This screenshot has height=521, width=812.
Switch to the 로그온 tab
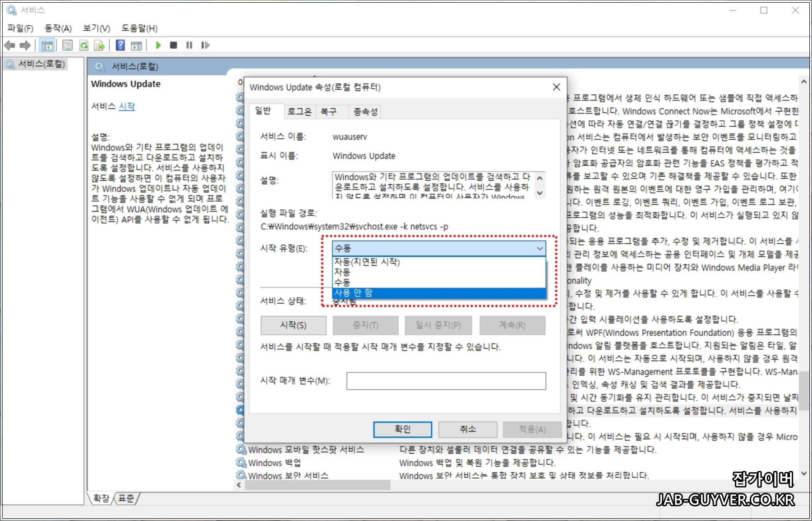(x=300, y=112)
